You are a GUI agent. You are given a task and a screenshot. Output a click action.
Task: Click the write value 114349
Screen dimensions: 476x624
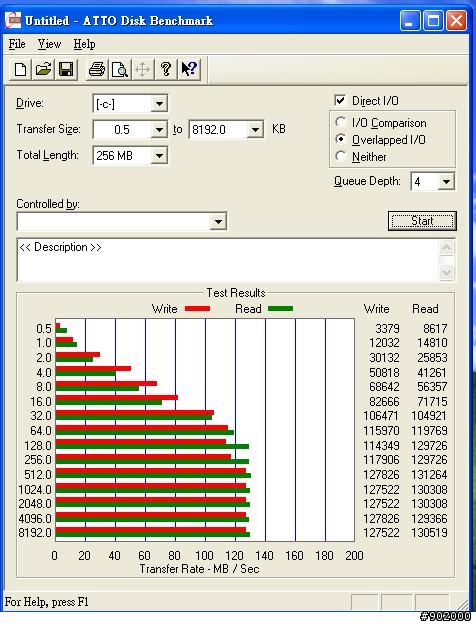[x=381, y=445]
